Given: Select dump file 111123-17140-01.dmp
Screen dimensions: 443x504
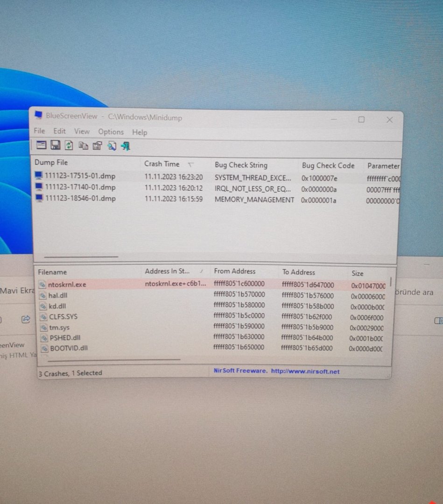Looking at the screenshot, I should pyautogui.click(x=80, y=187).
